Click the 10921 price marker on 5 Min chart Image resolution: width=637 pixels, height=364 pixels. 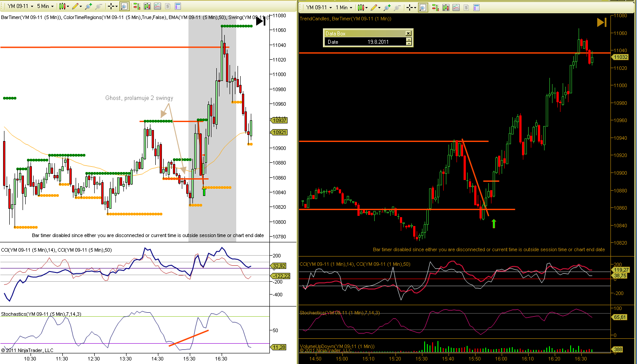coord(280,132)
